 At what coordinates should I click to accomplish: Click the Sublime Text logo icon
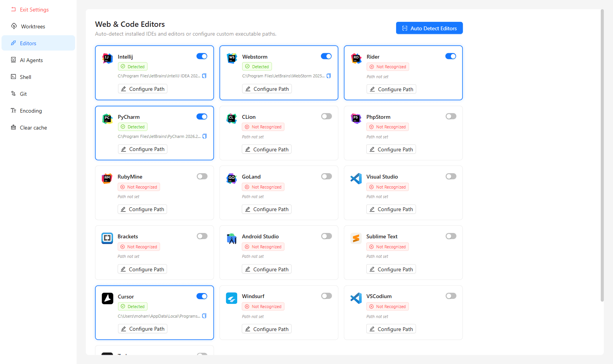pyautogui.click(x=356, y=238)
